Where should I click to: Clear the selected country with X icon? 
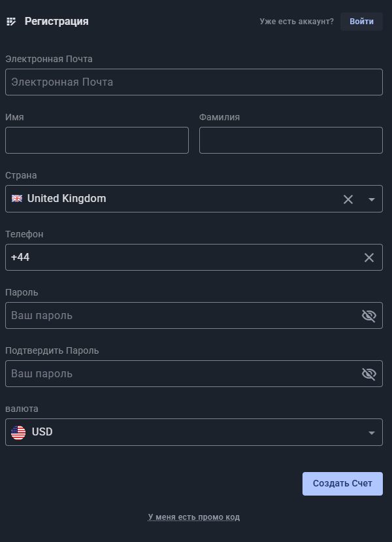(348, 199)
